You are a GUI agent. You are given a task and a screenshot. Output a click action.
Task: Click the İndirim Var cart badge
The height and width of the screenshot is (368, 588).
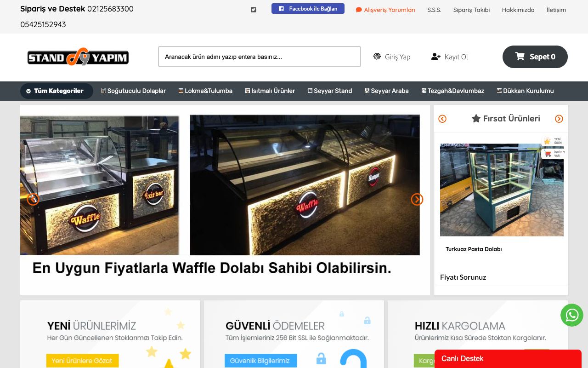pos(553,154)
